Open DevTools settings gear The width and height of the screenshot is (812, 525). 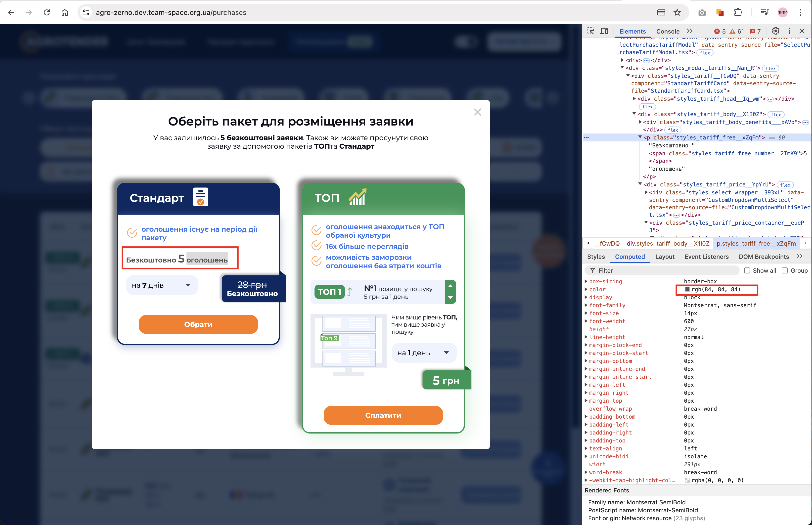775,31
